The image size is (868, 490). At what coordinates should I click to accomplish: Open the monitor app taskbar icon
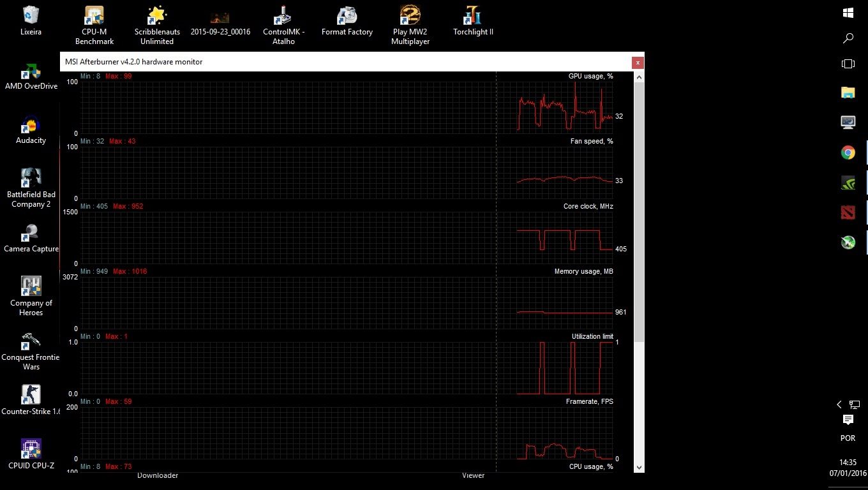pyautogui.click(x=848, y=122)
